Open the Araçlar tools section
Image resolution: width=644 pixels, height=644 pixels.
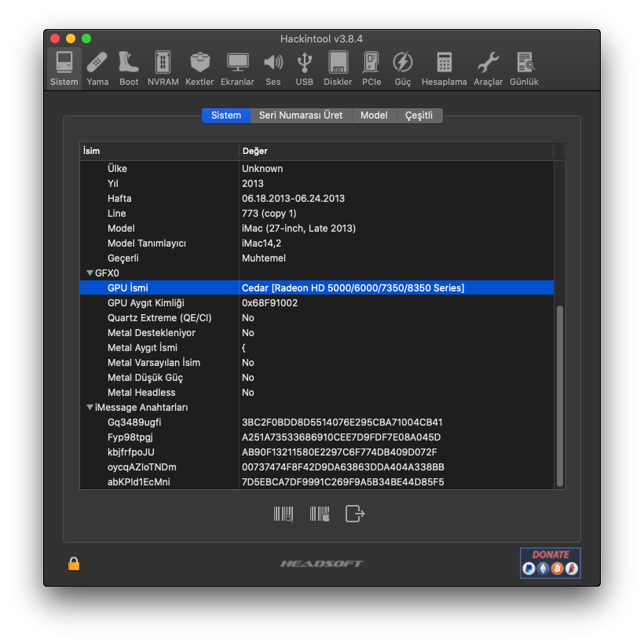(488, 68)
